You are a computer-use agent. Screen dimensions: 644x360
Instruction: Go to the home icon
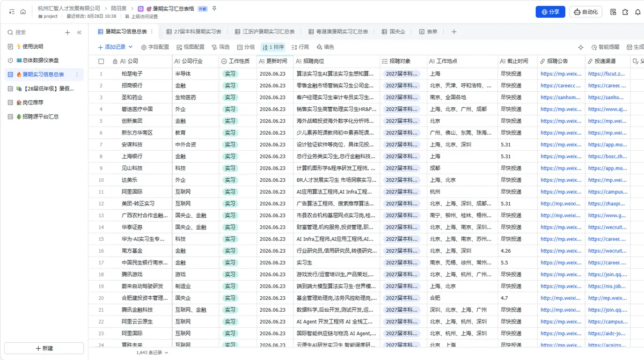(23, 11)
